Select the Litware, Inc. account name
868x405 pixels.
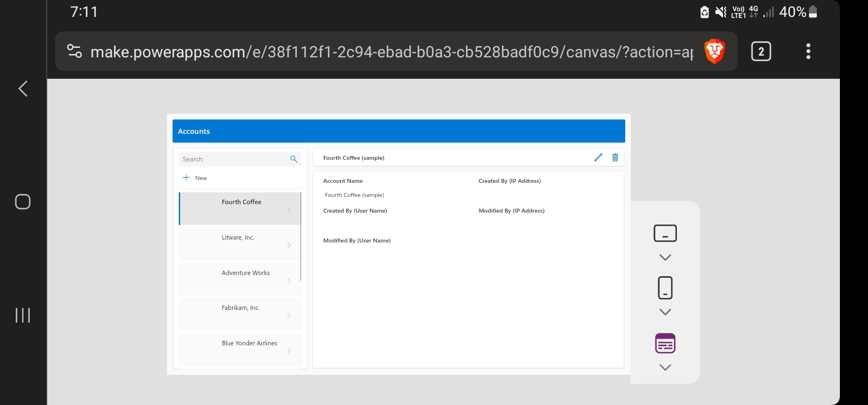coord(238,237)
